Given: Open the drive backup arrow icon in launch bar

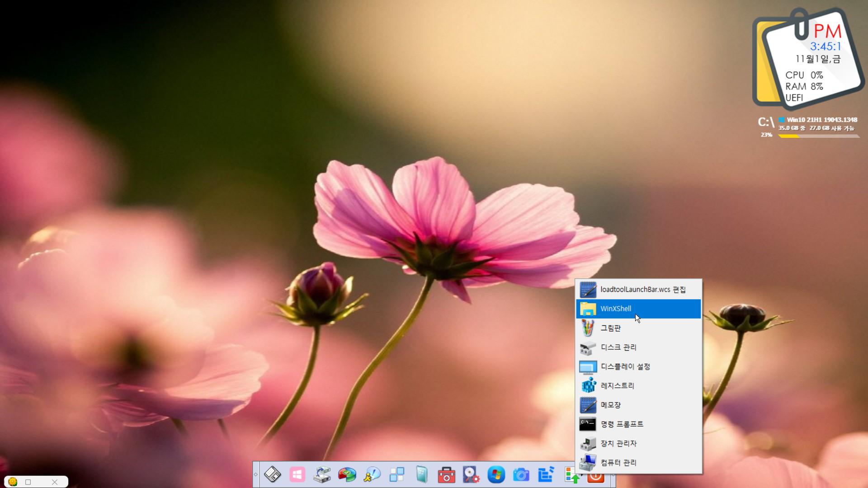Looking at the screenshot, I should pyautogui.click(x=322, y=474).
